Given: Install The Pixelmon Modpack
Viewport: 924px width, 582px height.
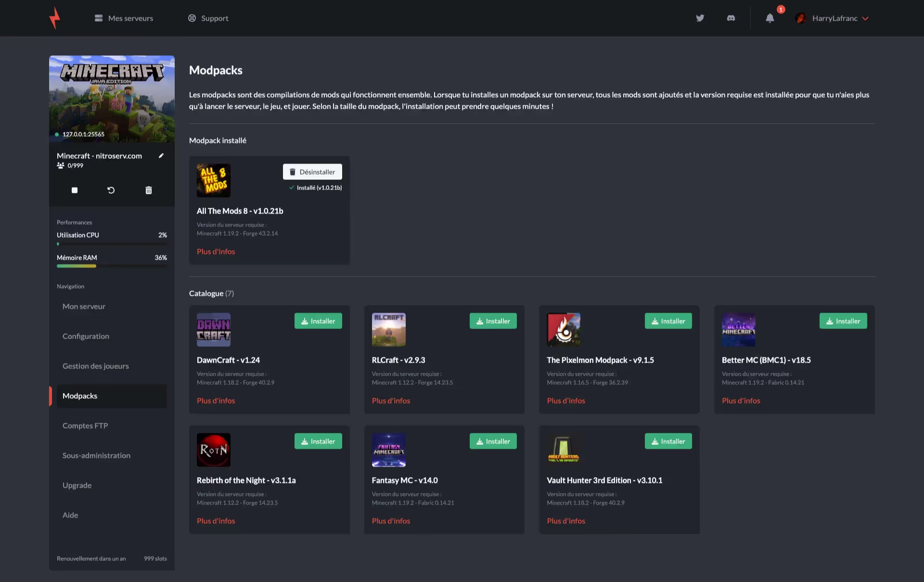Looking at the screenshot, I should point(668,321).
